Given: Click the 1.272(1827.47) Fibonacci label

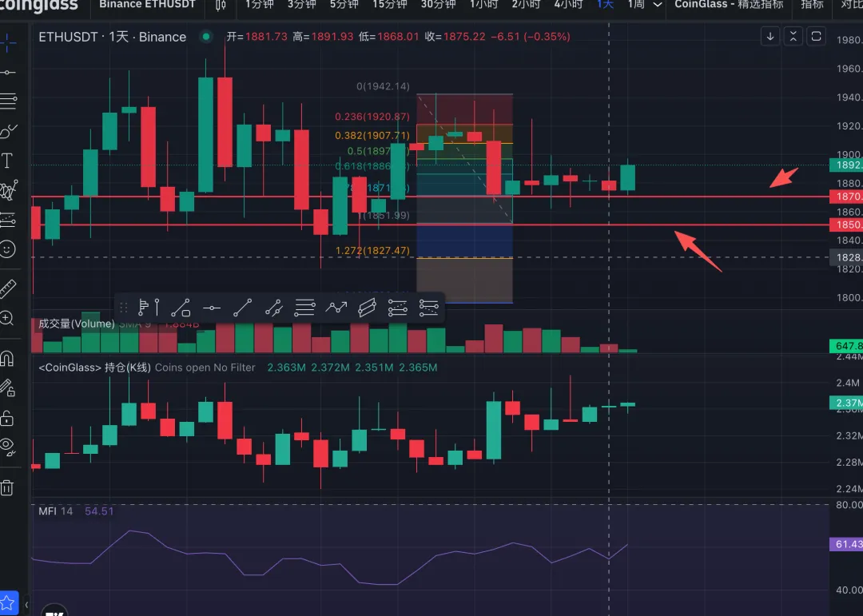Looking at the screenshot, I should coord(372,250).
